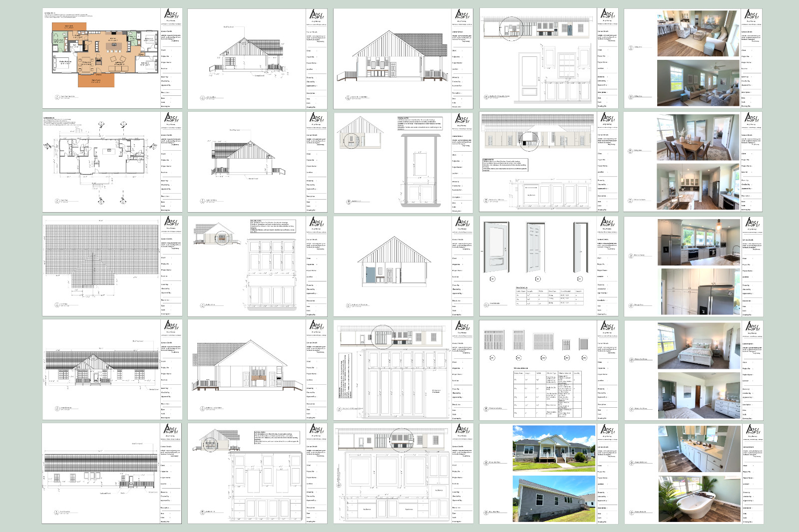Open the freestanding bathtub photo
The height and width of the screenshot is (532, 799).
pyautogui.click(x=699, y=499)
